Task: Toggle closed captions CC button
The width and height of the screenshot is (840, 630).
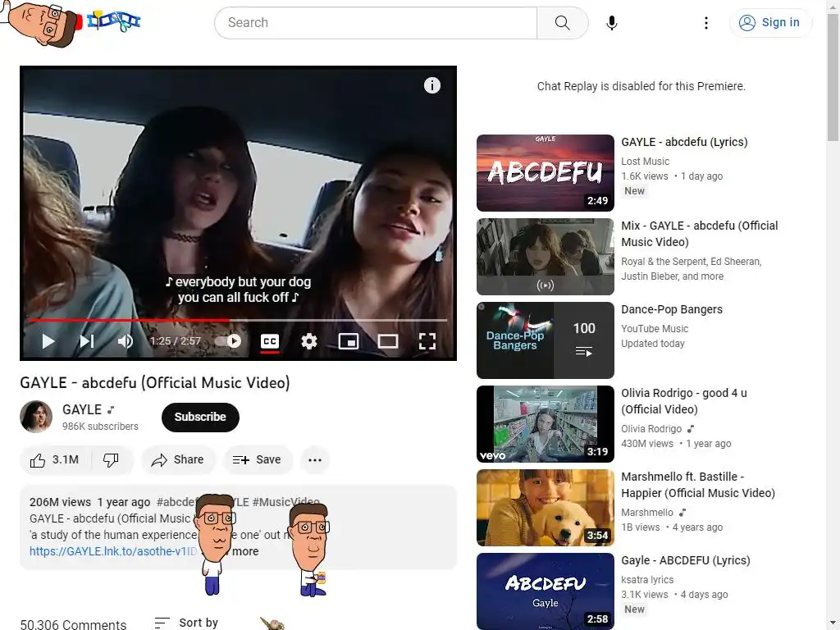Action: coord(269,341)
